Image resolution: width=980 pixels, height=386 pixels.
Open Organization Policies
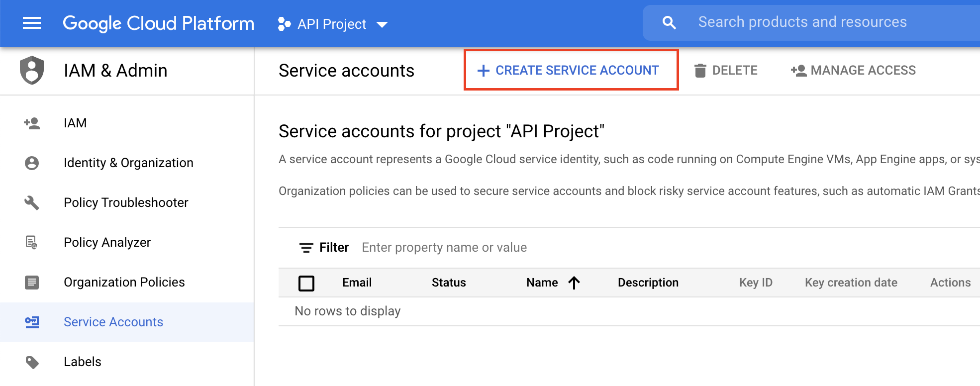pyautogui.click(x=127, y=282)
